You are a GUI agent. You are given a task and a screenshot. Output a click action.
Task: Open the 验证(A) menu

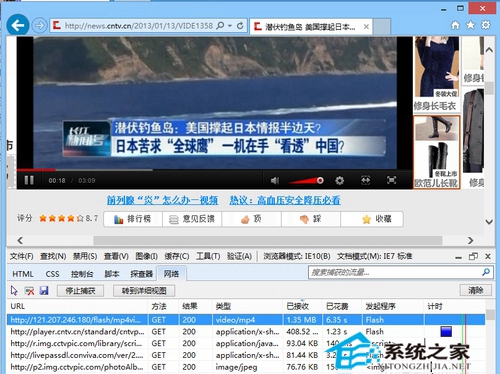[x=239, y=256]
